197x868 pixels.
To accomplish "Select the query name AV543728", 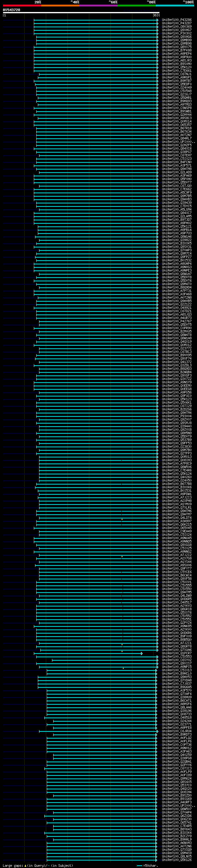I will click(x=11, y=10).
